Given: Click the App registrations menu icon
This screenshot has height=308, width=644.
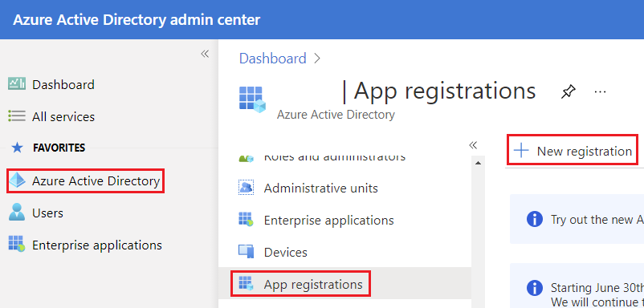Looking at the screenshot, I should pos(246,283).
